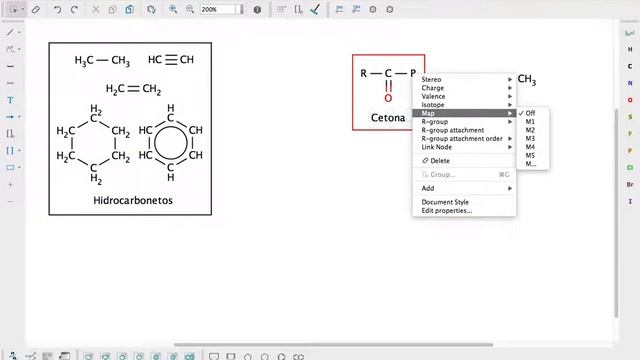Zoom out of the canvas

(190, 9)
